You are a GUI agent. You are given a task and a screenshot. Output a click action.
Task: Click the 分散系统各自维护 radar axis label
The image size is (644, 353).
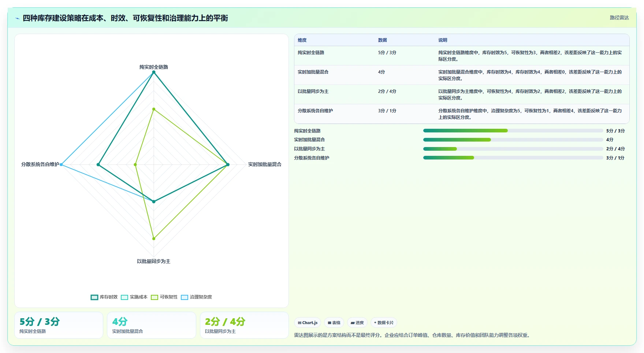tap(40, 164)
